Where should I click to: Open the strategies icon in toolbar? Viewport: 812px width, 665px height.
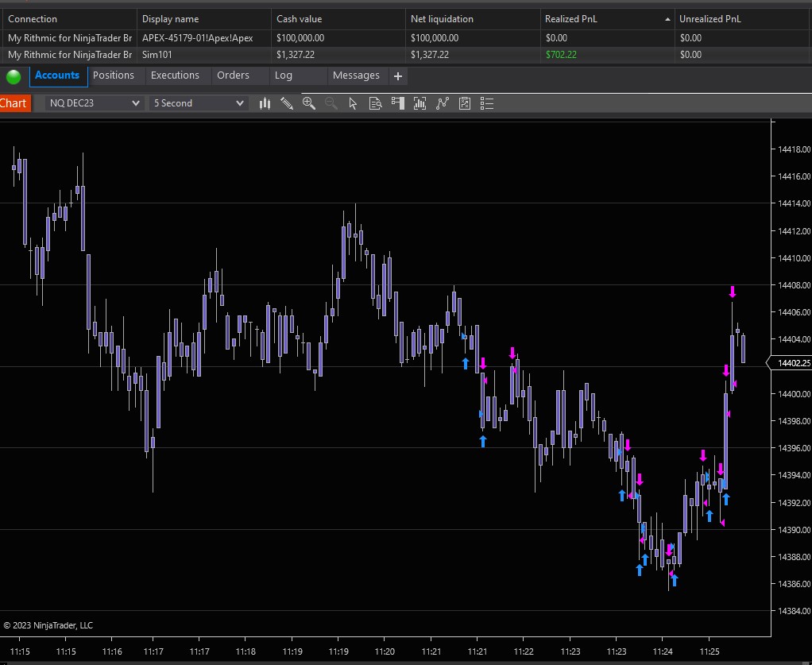[443, 103]
